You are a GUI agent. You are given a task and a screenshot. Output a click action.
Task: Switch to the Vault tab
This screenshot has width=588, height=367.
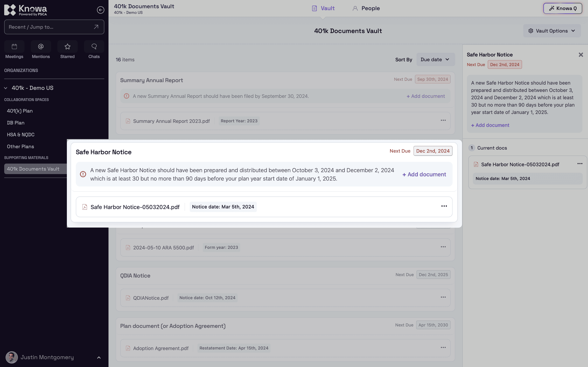pyautogui.click(x=323, y=9)
